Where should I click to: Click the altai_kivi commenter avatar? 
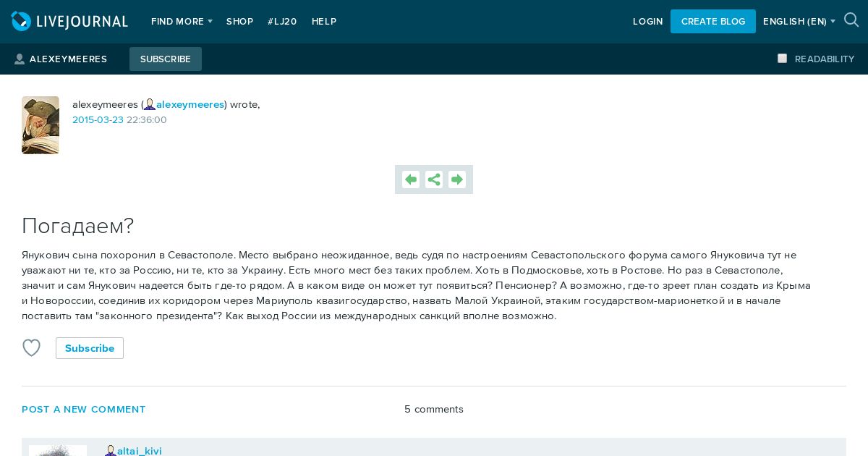pyautogui.click(x=58, y=450)
